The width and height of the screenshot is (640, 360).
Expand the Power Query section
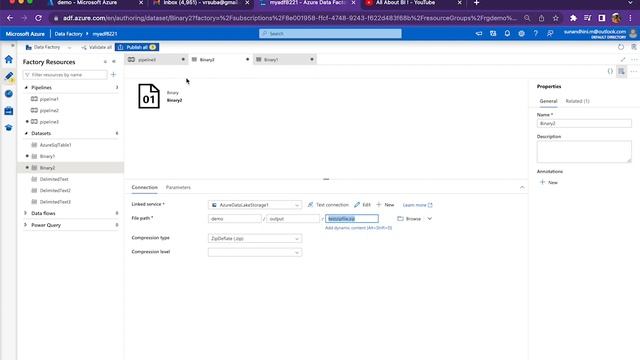[26, 225]
